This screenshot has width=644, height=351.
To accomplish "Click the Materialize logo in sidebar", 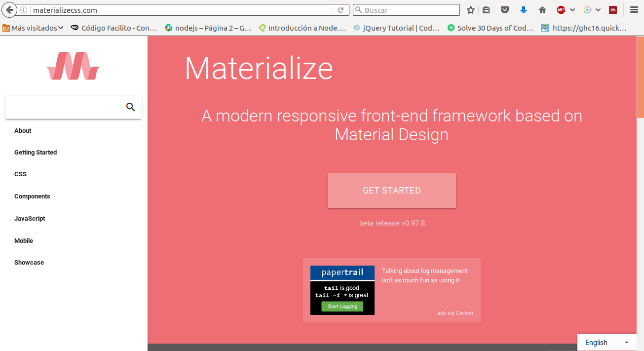I will [74, 66].
